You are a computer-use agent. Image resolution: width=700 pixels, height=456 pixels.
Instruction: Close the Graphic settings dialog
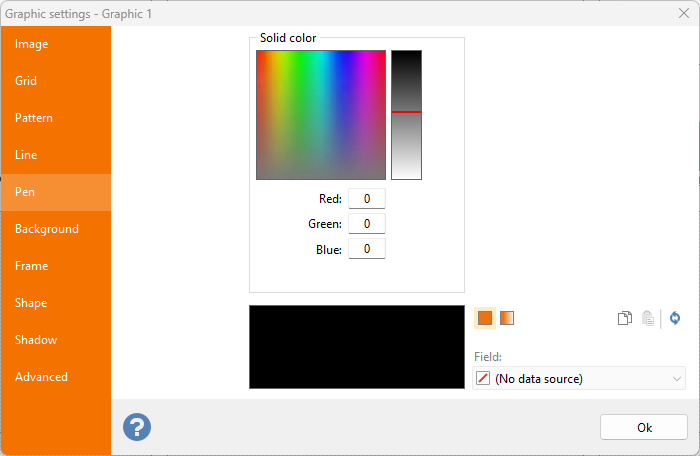coord(683,14)
